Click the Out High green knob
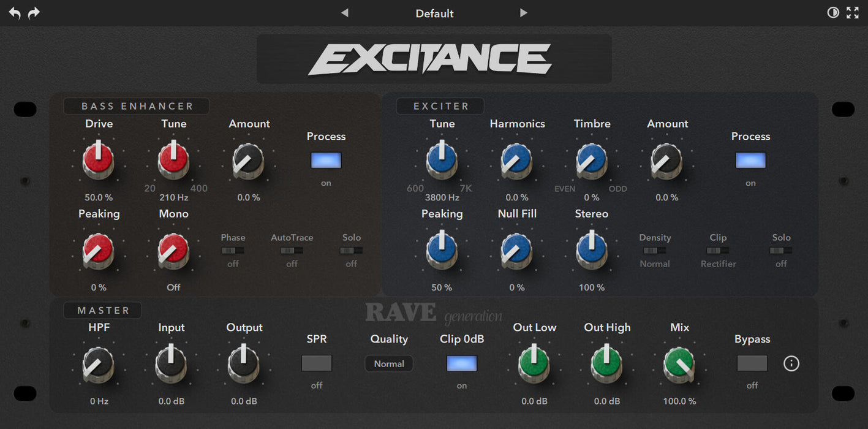The height and width of the screenshot is (429, 868). click(607, 365)
